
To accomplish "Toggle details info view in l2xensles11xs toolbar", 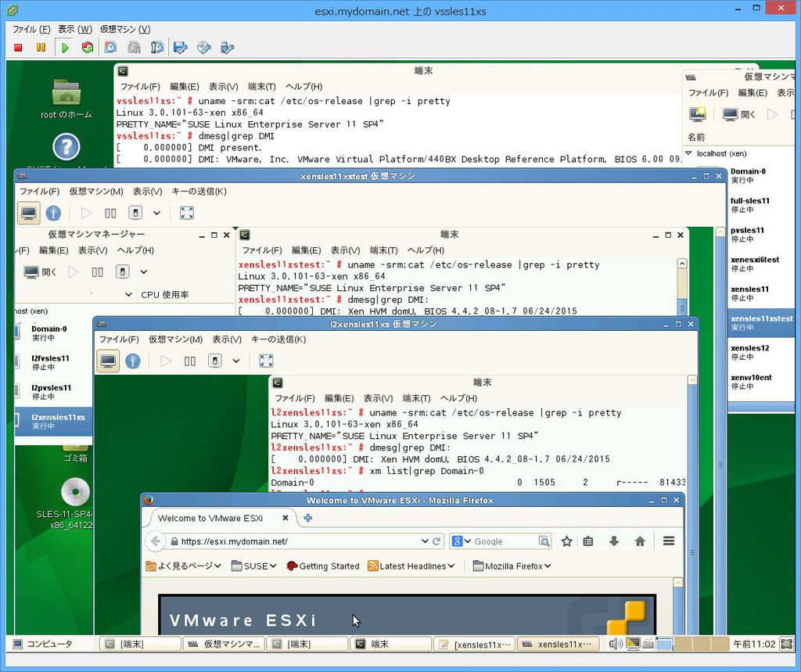I will tap(133, 361).
